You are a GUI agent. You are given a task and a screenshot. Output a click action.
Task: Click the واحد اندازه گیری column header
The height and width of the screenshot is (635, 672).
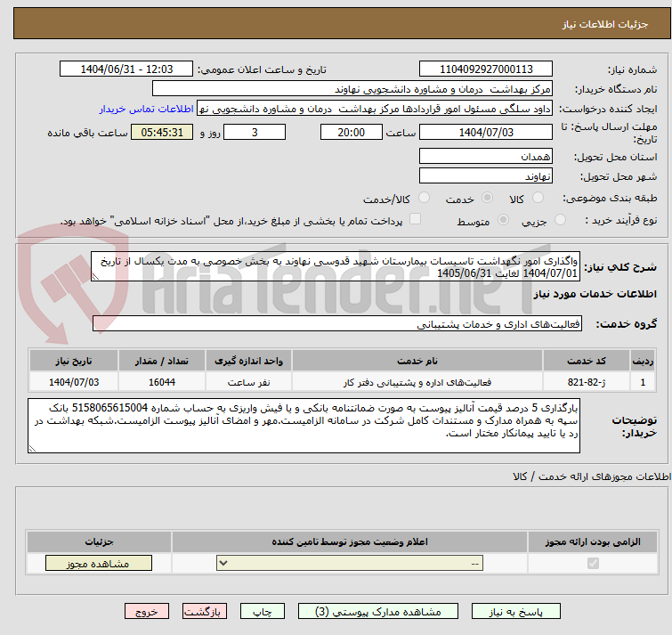click(248, 361)
